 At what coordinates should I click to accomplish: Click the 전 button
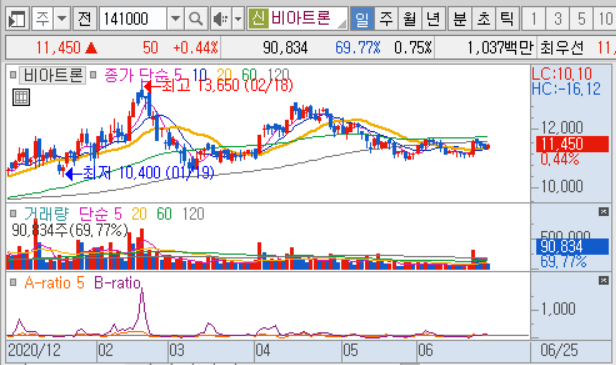[84, 18]
